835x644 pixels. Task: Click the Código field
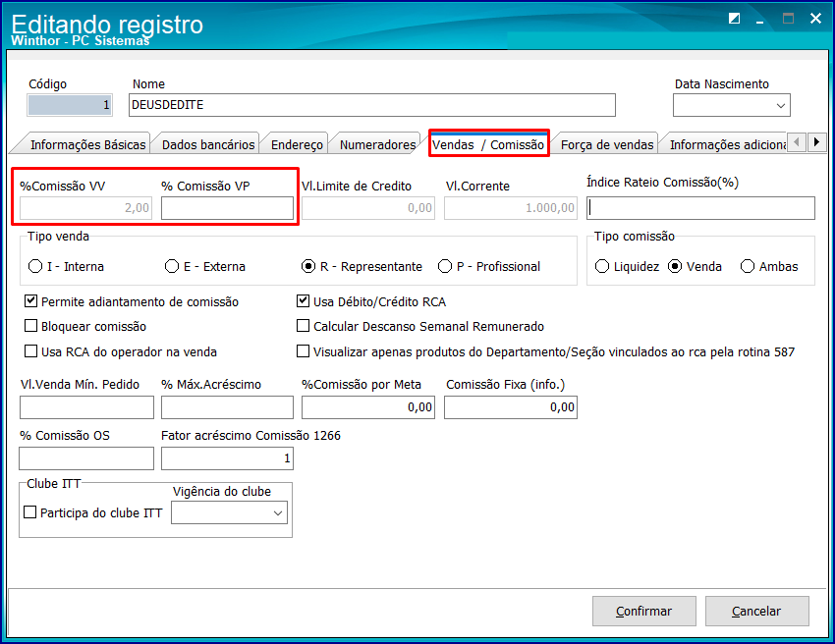point(70,105)
